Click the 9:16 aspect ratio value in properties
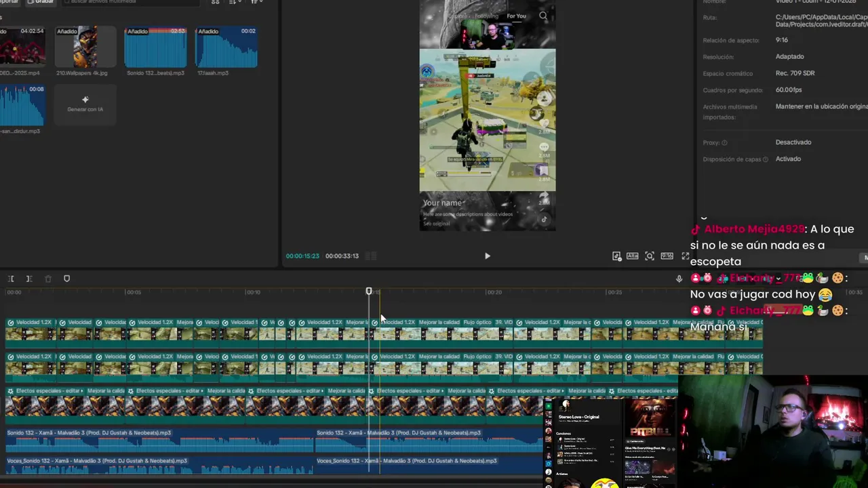This screenshot has width=868, height=488. point(782,40)
